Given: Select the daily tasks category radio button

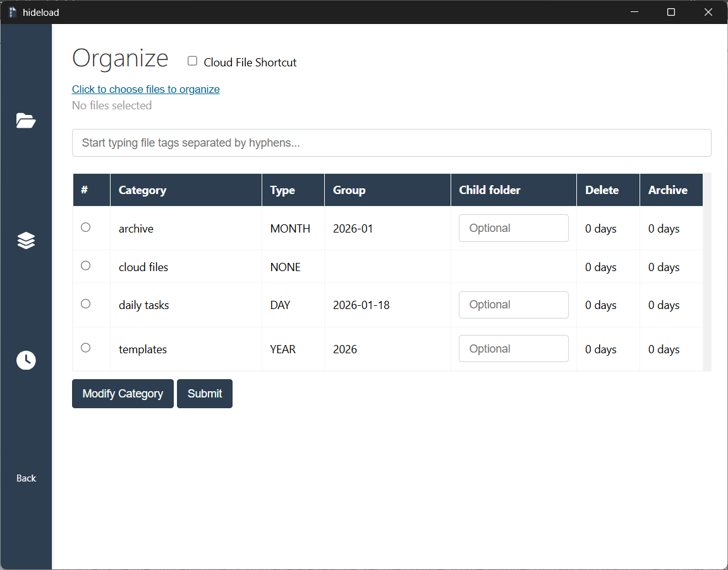Looking at the screenshot, I should click(85, 303).
